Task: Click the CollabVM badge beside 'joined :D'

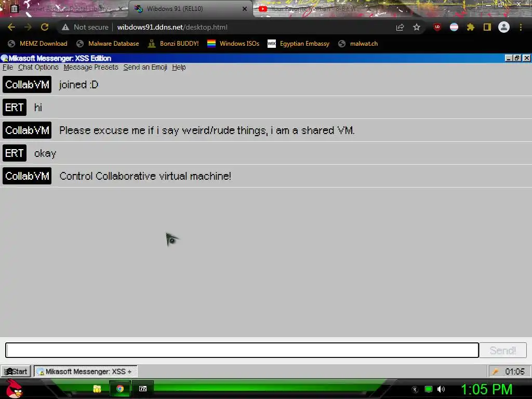Action: (27, 85)
